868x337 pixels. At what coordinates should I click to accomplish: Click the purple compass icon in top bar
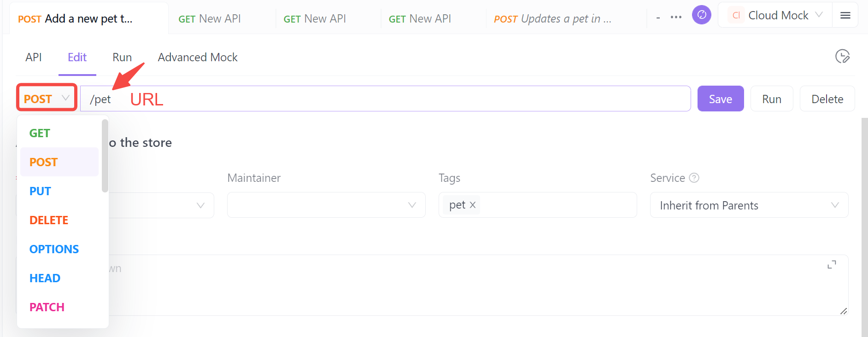coord(701,15)
